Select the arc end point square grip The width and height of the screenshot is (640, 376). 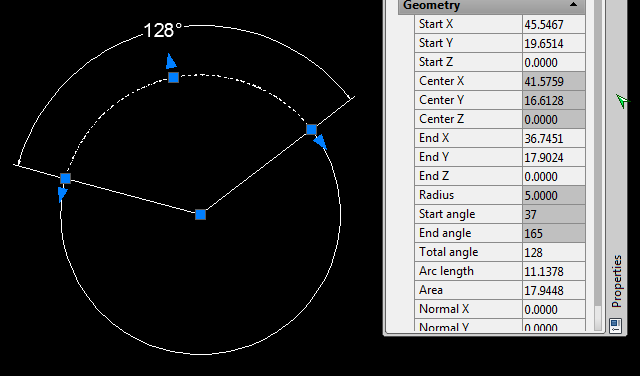(65, 178)
